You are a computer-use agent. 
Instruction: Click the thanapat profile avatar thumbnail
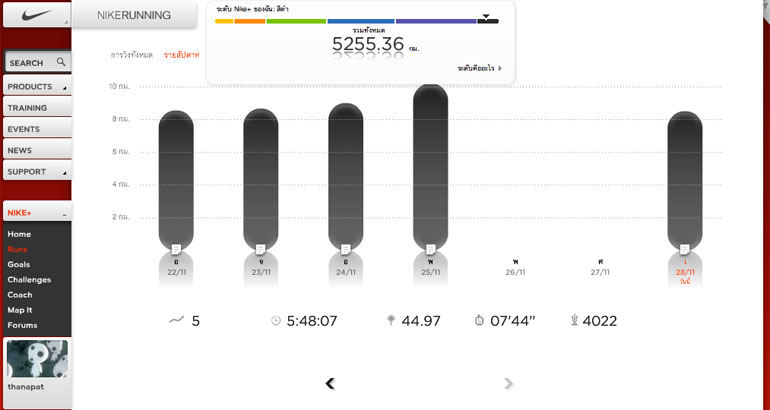(36, 359)
